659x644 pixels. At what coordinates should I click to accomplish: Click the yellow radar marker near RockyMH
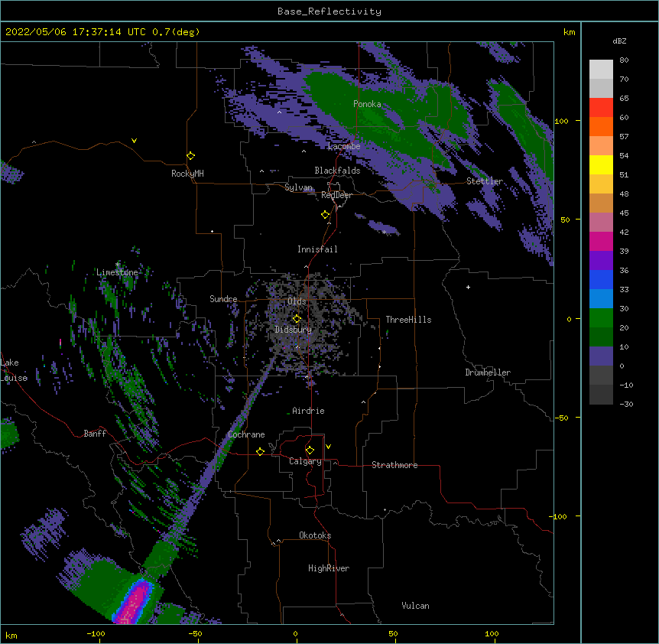[x=190, y=156]
